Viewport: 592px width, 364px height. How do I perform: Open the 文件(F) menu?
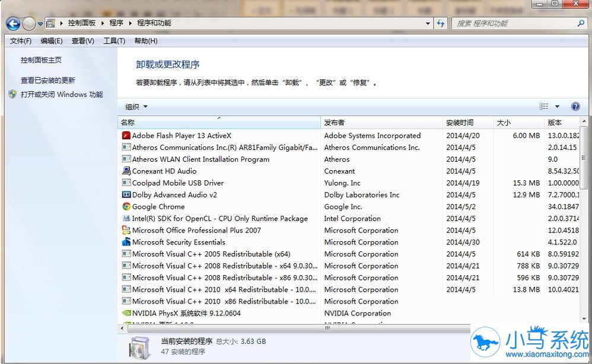click(21, 41)
